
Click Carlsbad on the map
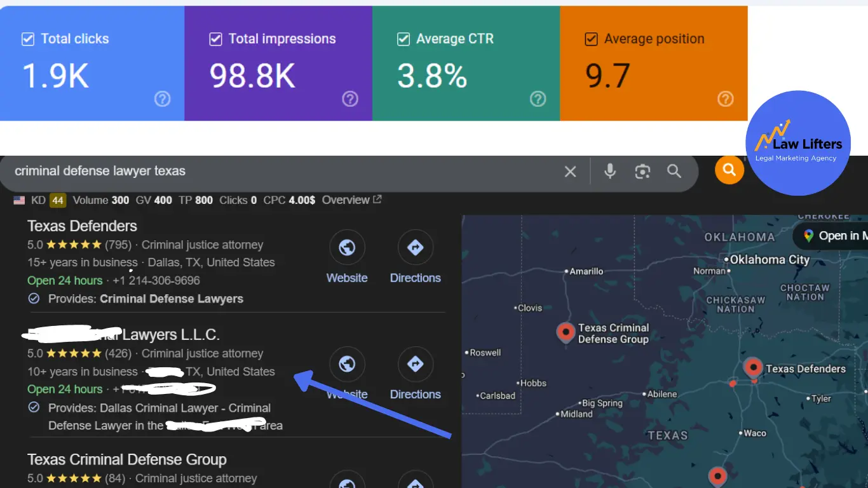coord(497,396)
